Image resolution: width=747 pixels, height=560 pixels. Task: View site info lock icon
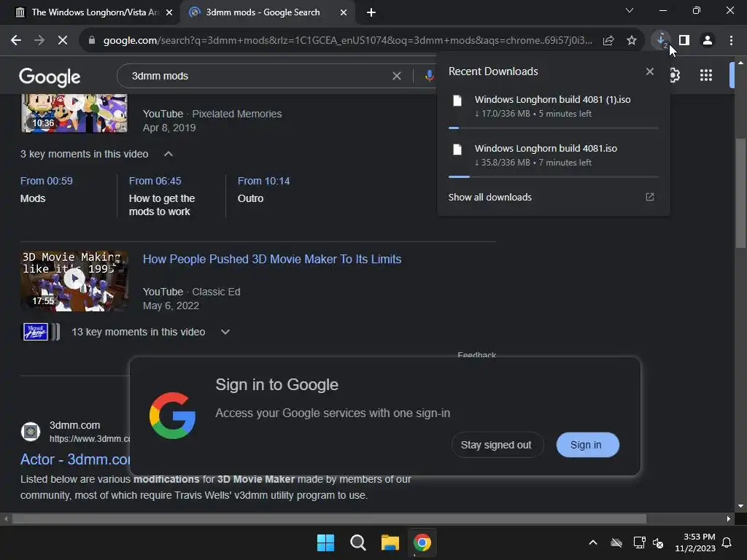(92, 41)
